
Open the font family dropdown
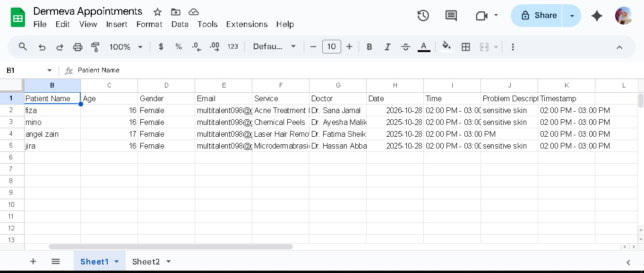tap(274, 47)
